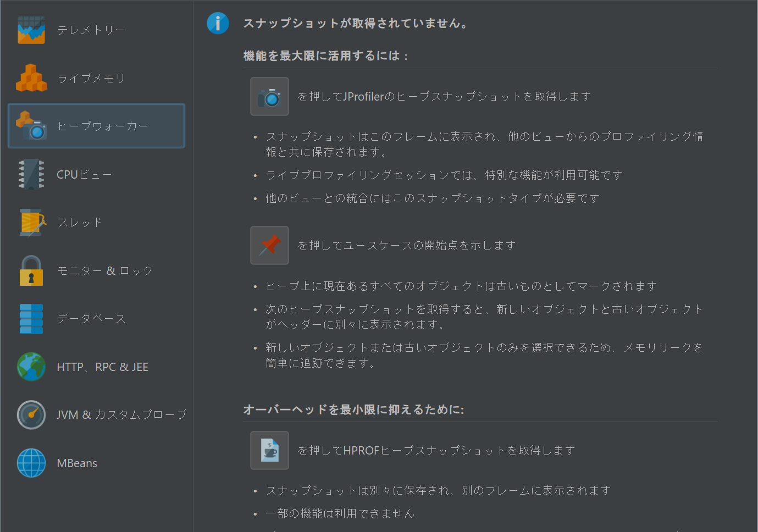Screen dimensions: 758x532
Task: Go to the MBeans section label
Action: coord(77,463)
